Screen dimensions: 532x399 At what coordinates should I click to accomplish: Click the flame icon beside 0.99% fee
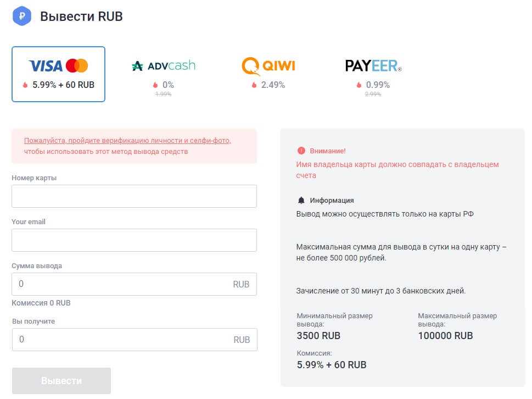(x=359, y=85)
